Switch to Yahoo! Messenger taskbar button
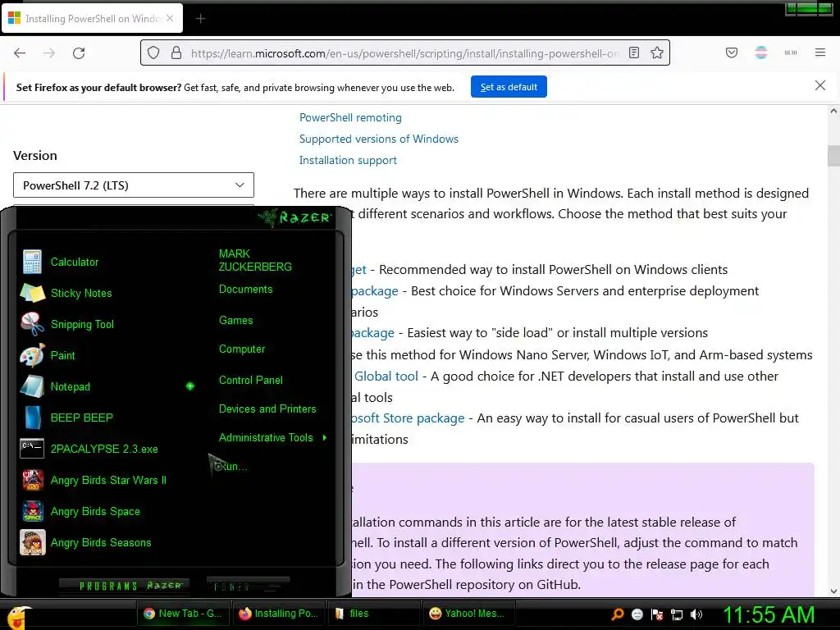The width and height of the screenshot is (840, 630). (x=469, y=614)
